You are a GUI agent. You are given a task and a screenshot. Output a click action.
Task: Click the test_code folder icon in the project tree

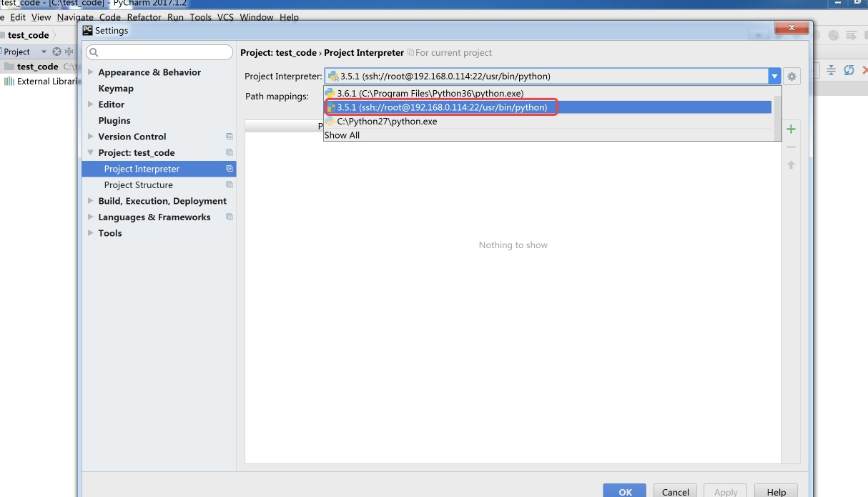[x=9, y=67]
